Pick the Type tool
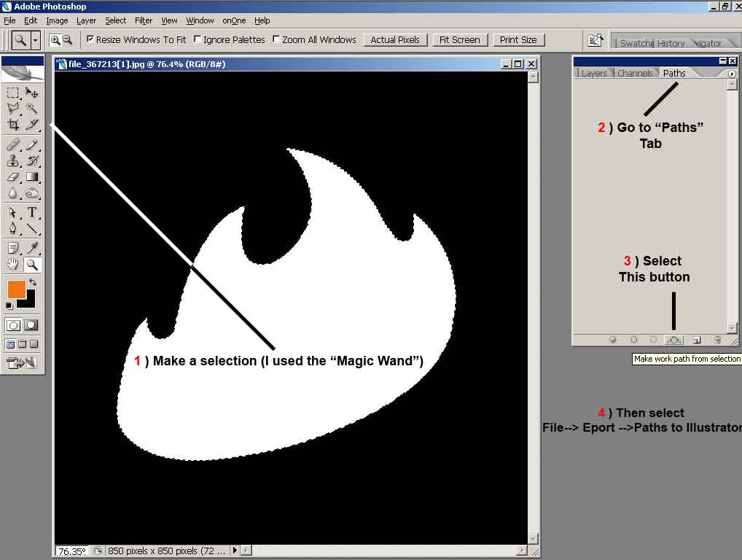This screenshot has height=560, width=742. pyautogui.click(x=32, y=213)
